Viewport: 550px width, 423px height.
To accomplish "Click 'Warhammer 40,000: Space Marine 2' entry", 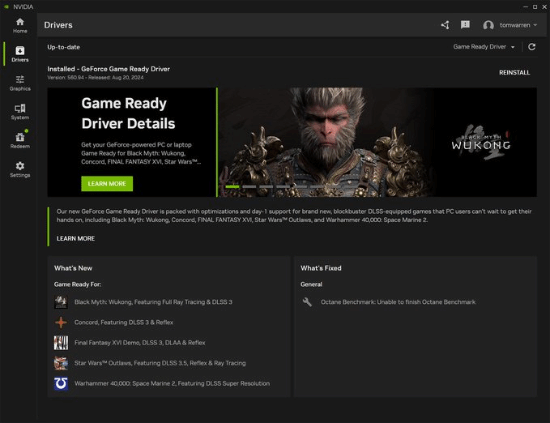I will 172,383.
